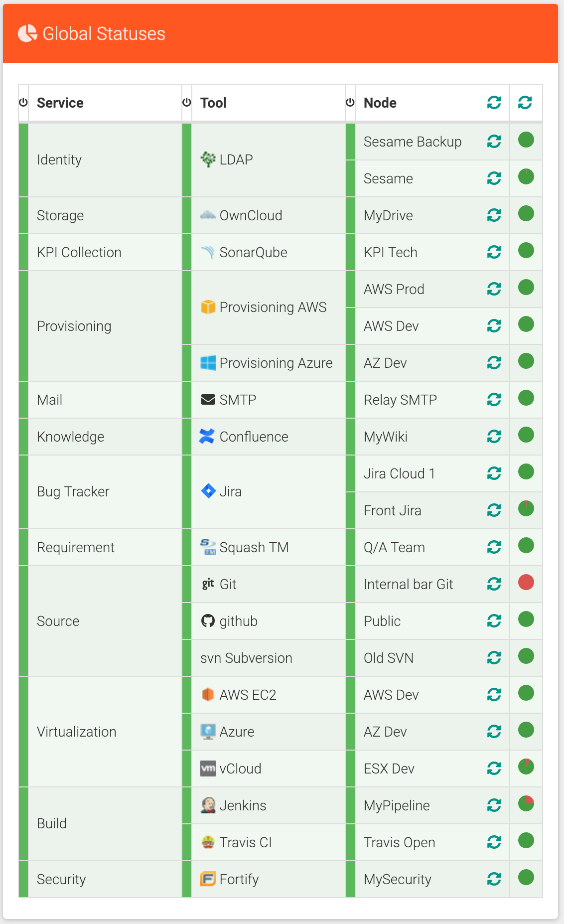564x924 pixels.
Task: Refresh the MyPipeline node status
Action: point(494,805)
